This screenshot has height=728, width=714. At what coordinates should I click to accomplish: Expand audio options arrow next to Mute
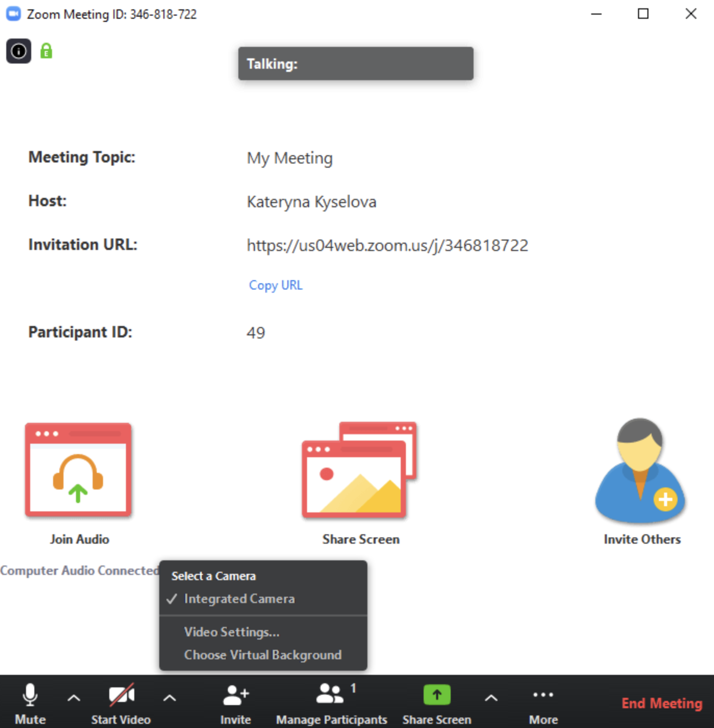pos(74,698)
